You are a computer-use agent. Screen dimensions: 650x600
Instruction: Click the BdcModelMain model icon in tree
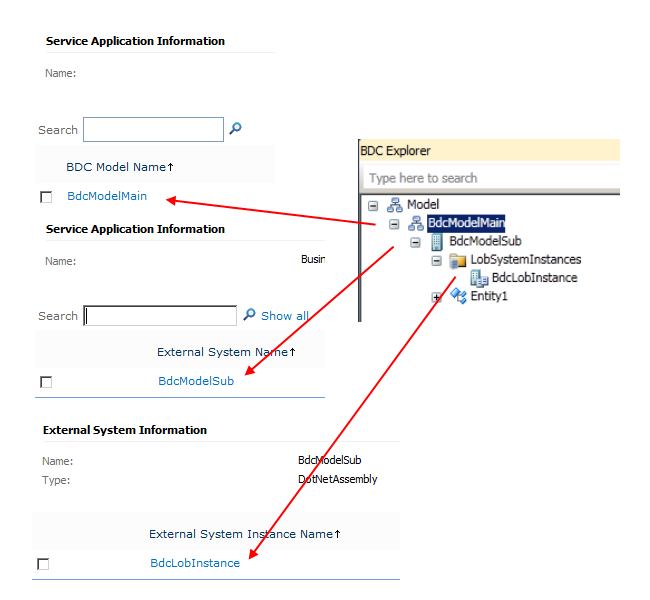pyautogui.click(x=416, y=223)
